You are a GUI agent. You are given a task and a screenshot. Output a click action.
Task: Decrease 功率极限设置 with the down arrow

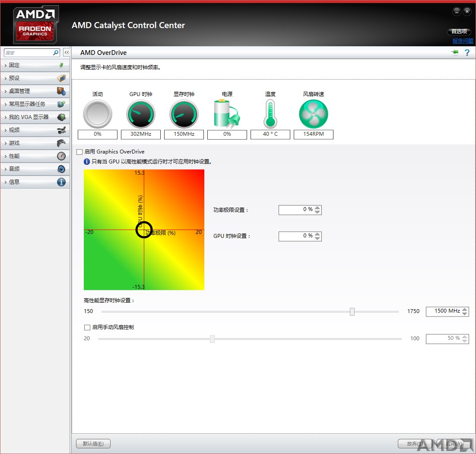pos(317,212)
